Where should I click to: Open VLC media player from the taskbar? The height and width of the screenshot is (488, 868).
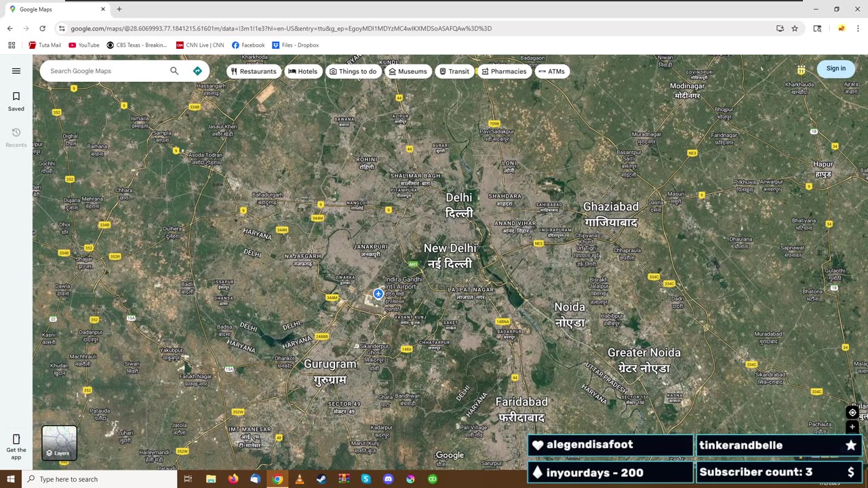(300, 479)
